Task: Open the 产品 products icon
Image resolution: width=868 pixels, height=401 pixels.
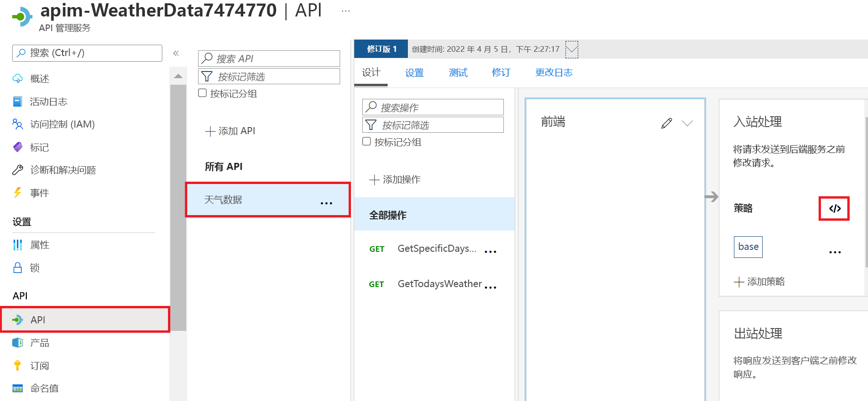Action: coord(17,343)
